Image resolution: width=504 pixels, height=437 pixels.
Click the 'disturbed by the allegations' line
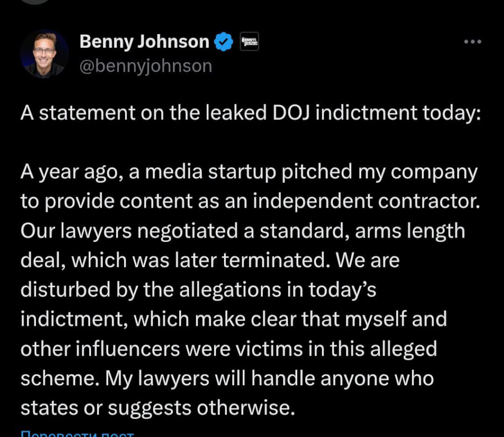[198, 290]
